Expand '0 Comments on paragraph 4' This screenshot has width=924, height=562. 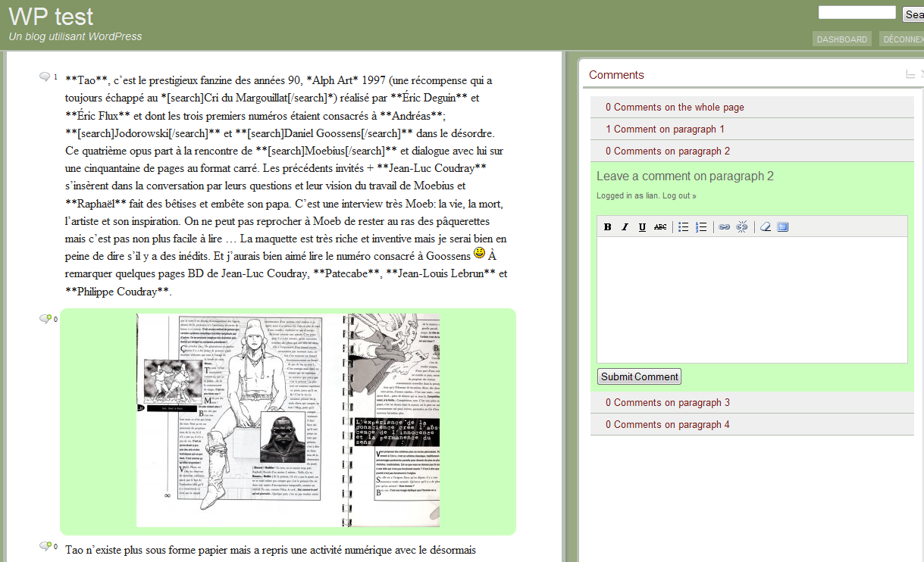pos(752,425)
